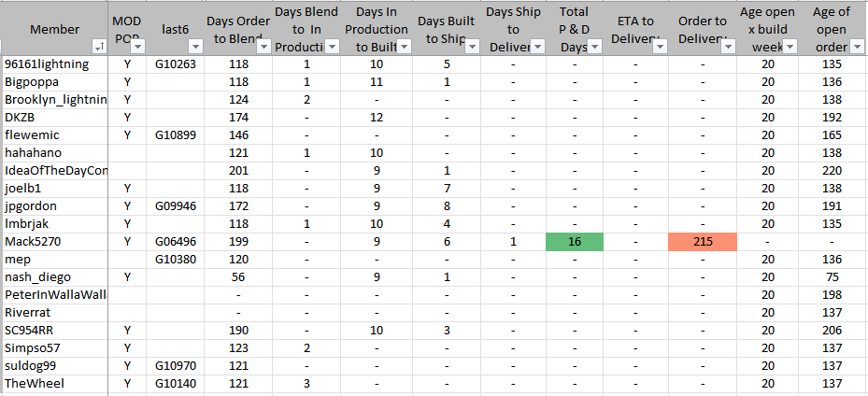Open Days In Production to Built filter
Screen dimensions: 868x396
pyautogui.click(x=402, y=47)
